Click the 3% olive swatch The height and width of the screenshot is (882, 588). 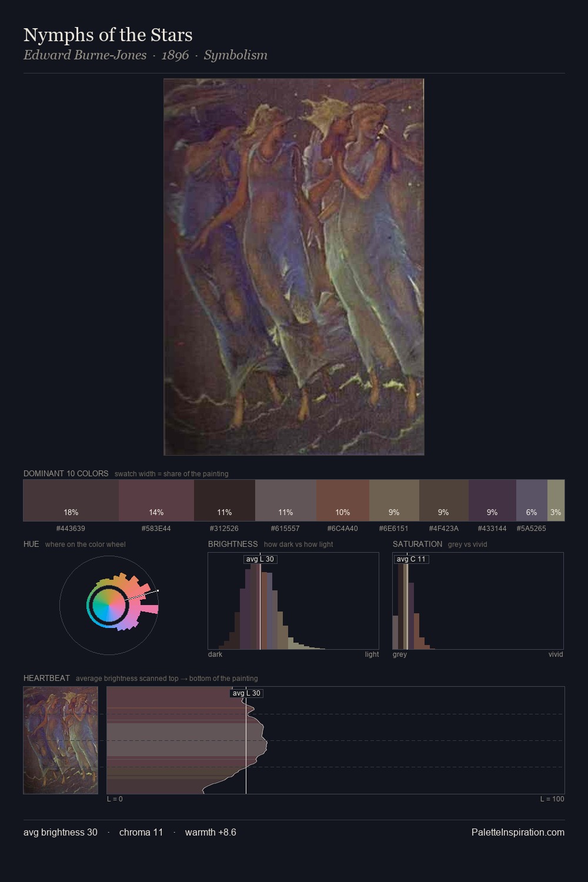coord(556,500)
